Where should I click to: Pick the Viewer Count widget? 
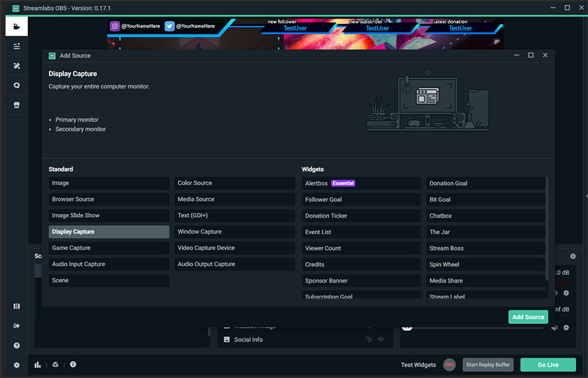point(361,248)
